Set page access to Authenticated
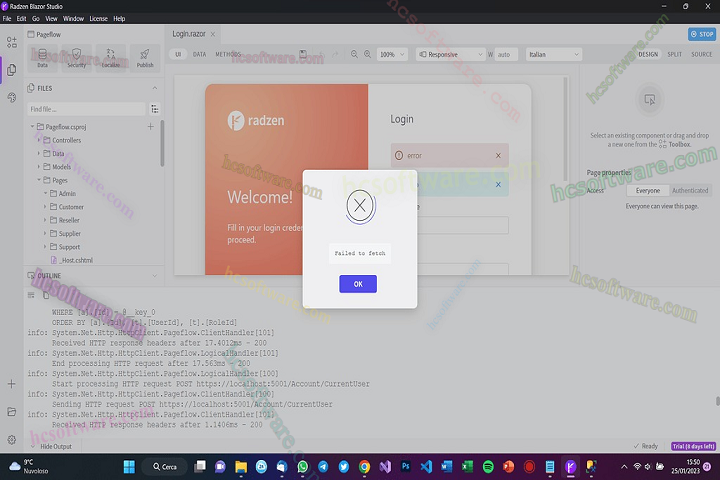Viewport: 720px width, 480px height. 690,191
